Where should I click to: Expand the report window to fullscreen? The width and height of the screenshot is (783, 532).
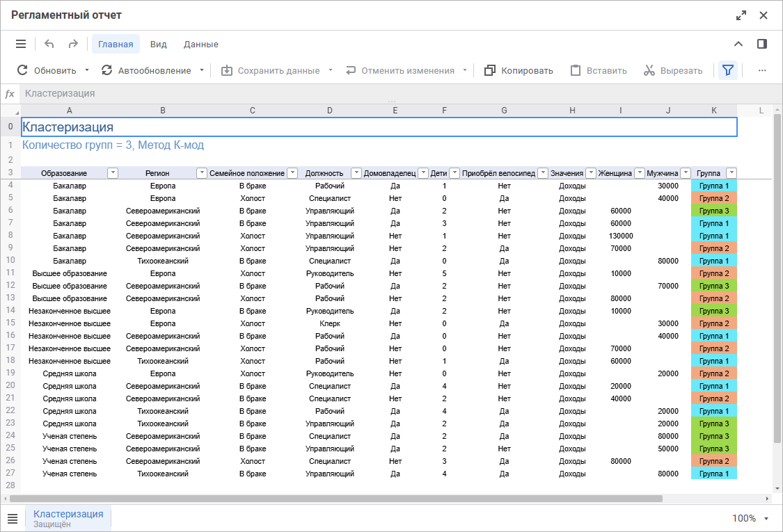tap(741, 15)
